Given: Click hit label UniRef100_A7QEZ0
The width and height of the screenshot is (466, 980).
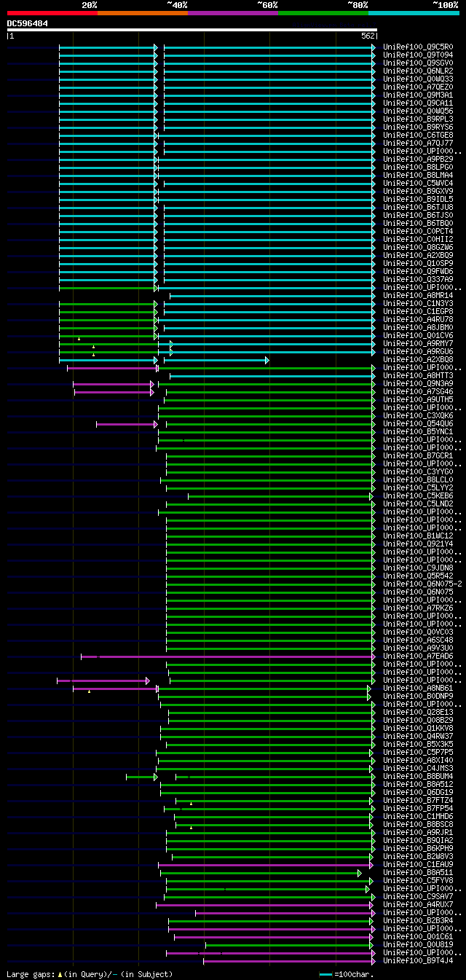Looking at the screenshot, I should click(x=418, y=87).
